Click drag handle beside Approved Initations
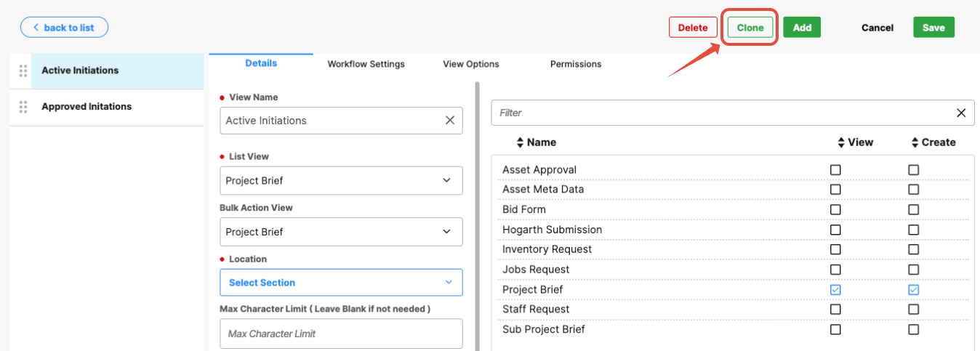Image resolution: width=980 pixels, height=351 pixels. 23,107
